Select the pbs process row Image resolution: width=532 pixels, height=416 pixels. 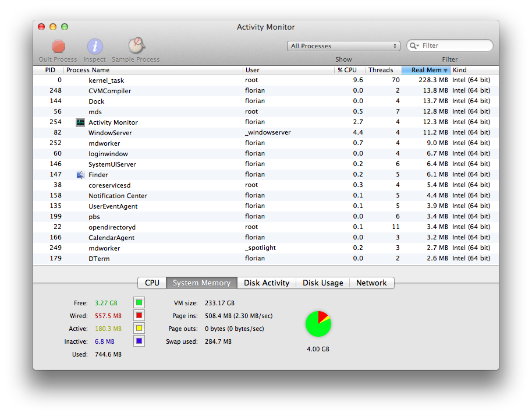[266, 217]
